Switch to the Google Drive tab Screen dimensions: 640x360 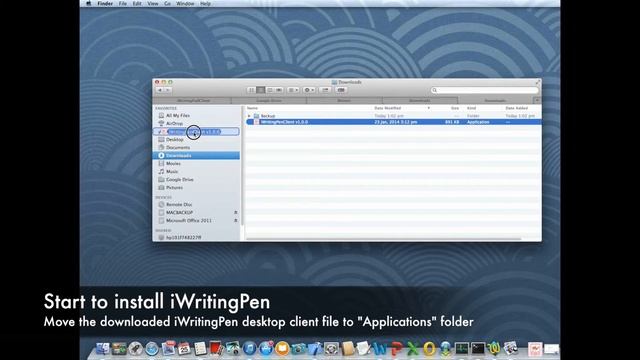tap(269, 100)
